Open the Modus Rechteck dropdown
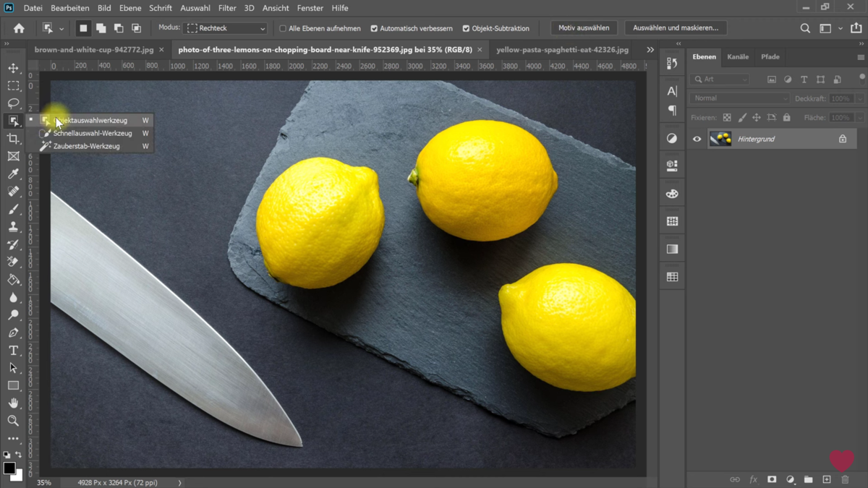Image resolution: width=868 pixels, height=488 pixels. tap(224, 27)
